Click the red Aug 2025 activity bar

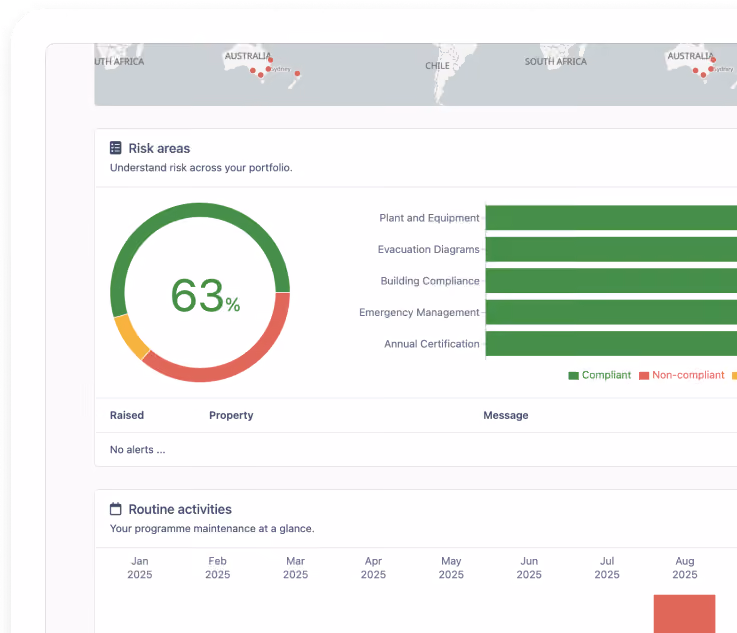684,614
